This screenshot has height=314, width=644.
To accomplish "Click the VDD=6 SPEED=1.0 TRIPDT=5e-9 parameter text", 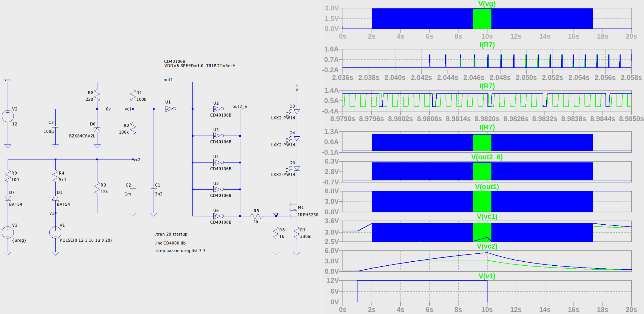I will coord(199,66).
